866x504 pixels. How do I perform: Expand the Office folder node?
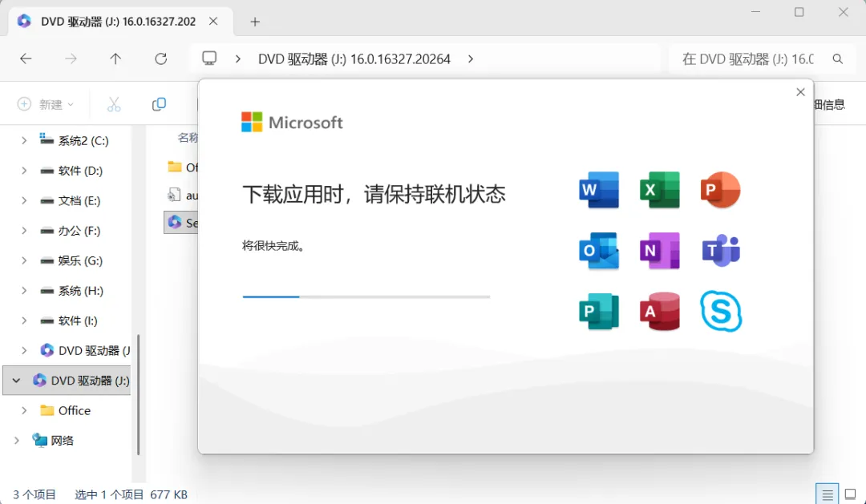24,411
